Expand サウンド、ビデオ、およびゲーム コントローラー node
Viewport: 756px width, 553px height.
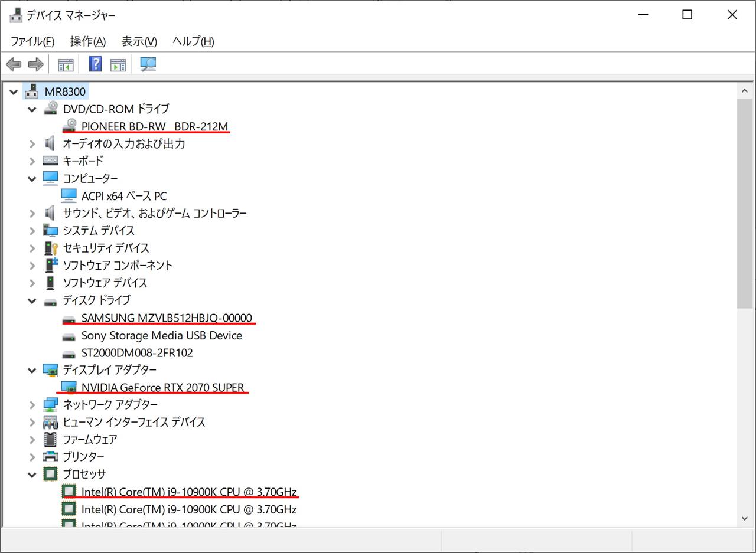32,213
